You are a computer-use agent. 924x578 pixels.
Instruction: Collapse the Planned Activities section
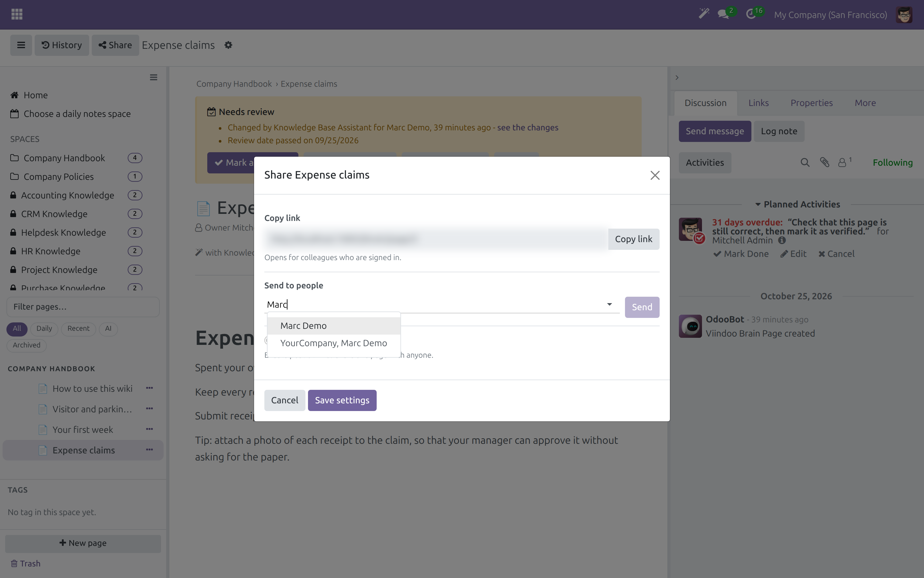797,205
